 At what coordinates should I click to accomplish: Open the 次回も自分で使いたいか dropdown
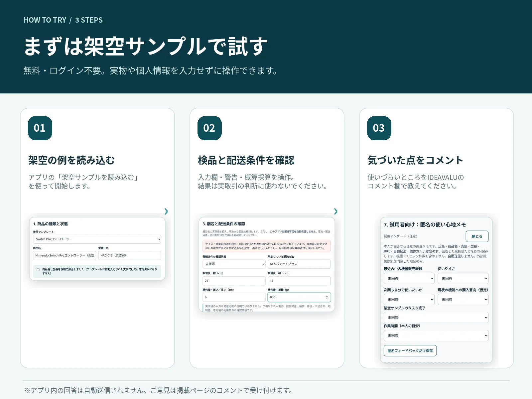click(409, 300)
